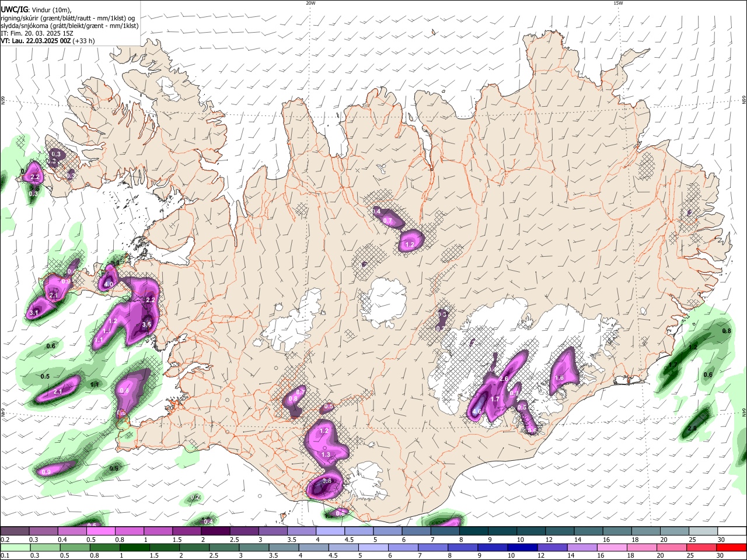This screenshot has height=560, width=747.
Task: Click the '20W' longitude label
Action: pos(310,3)
